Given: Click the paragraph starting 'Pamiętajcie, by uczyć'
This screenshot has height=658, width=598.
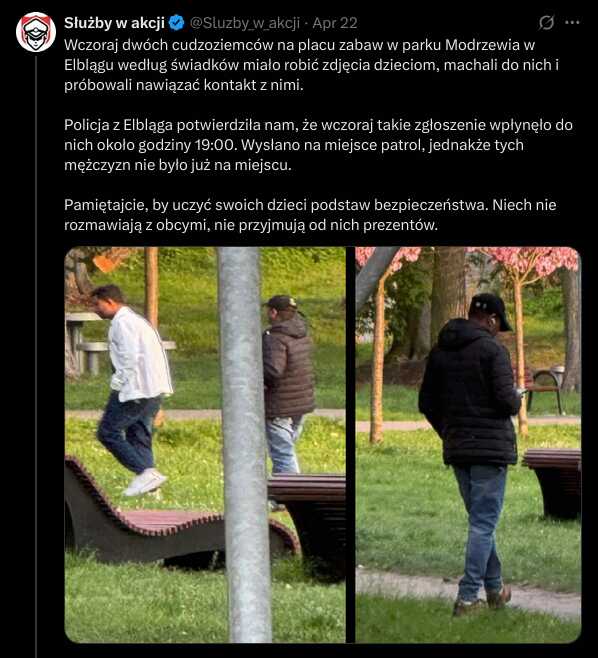Looking at the screenshot, I should 310,215.
